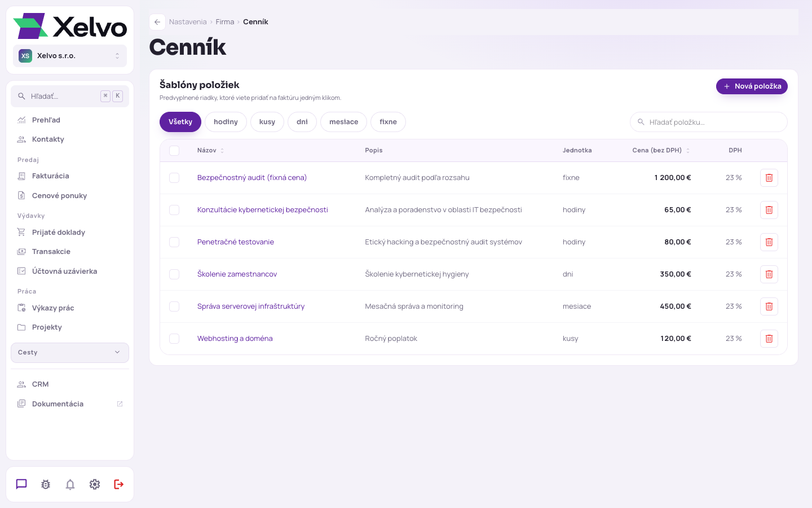Go back using the arrow icon
This screenshot has height=508, width=812.
(x=157, y=22)
